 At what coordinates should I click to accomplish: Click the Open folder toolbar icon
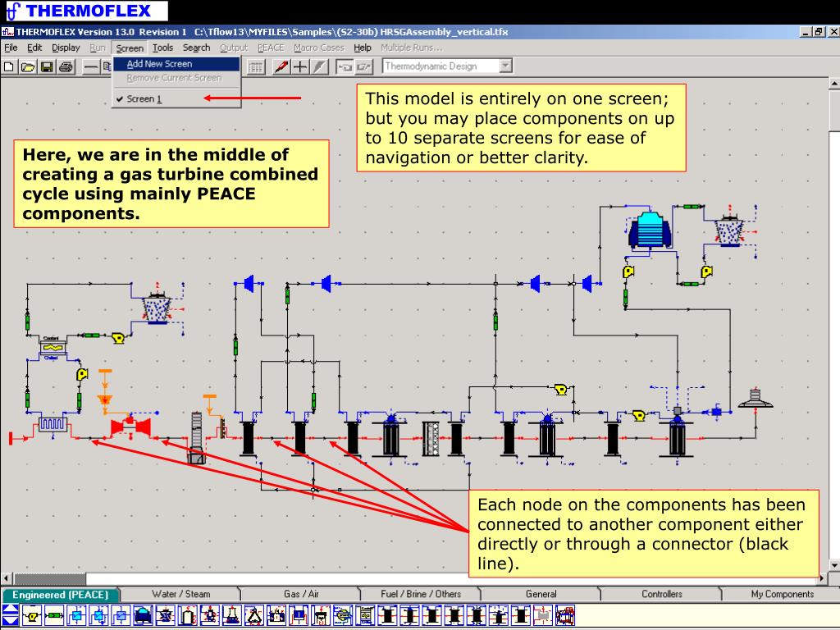coord(28,67)
